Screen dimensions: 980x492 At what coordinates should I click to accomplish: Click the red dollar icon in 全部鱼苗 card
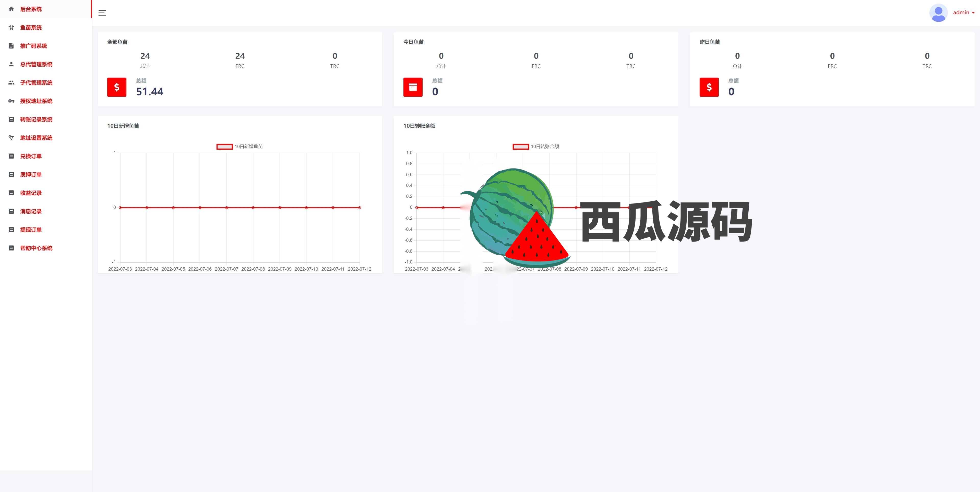coord(117,87)
